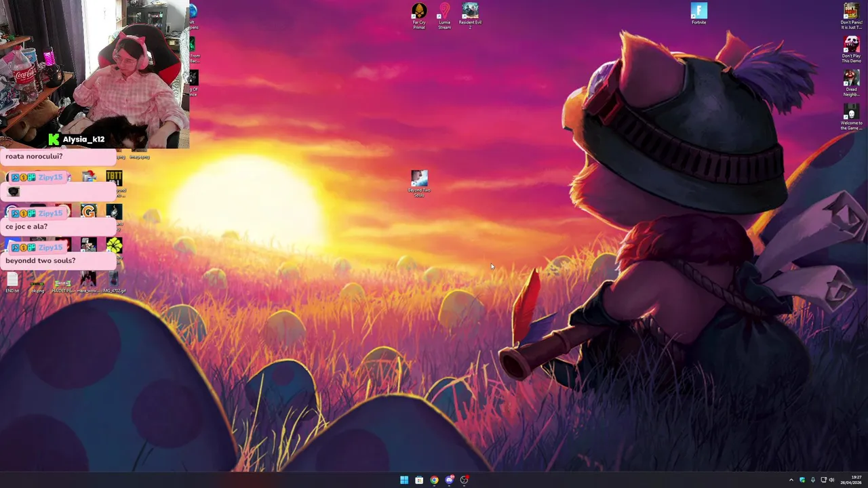Select the Lumia Stream desktop shortcut
Image resolution: width=868 pixels, height=488 pixels.
pos(444,16)
